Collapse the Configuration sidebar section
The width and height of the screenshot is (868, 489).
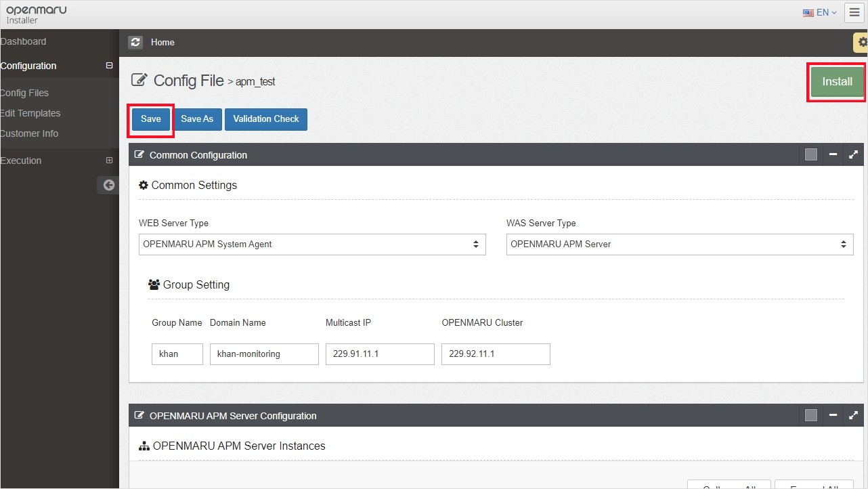click(109, 66)
